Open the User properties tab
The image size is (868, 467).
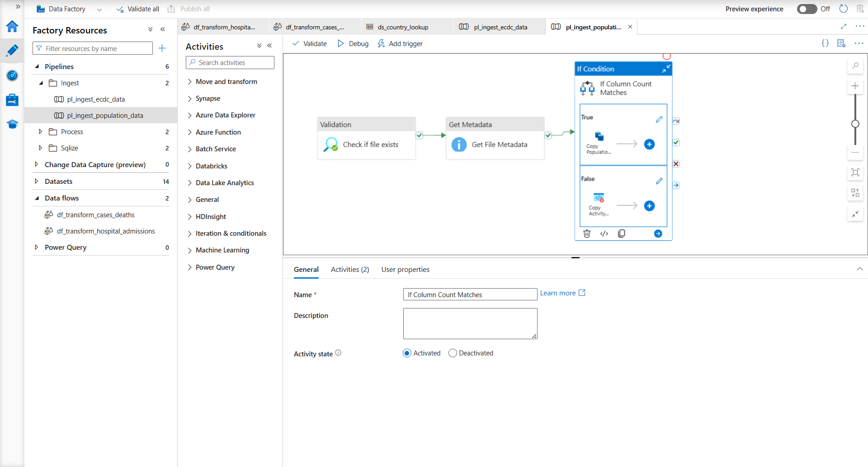pyautogui.click(x=406, y=270)
